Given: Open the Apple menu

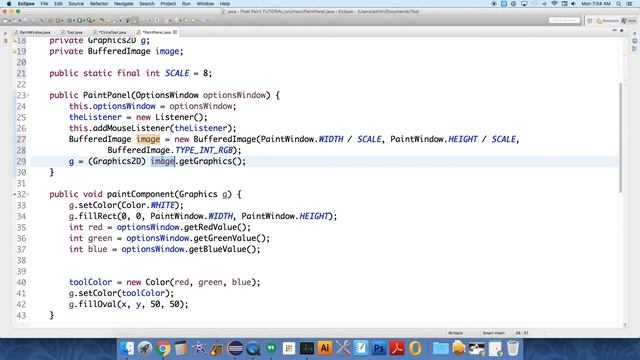Looking at the screenshot, I should click(x=9, y=4).
